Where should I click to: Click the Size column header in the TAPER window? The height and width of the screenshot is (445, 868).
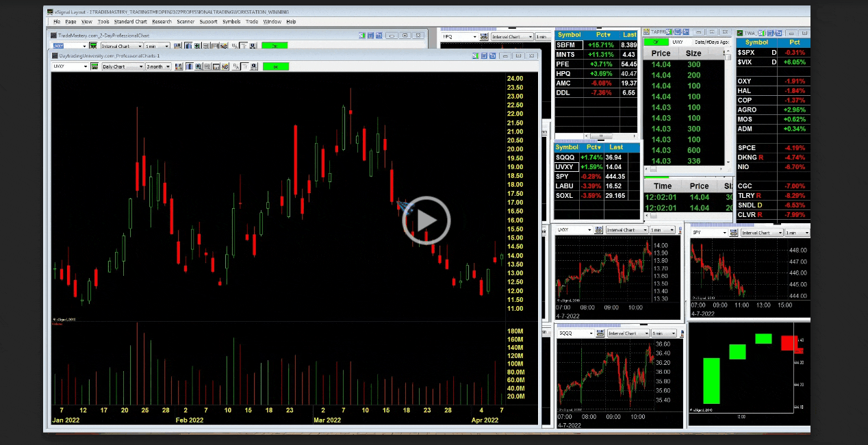point(693,53)
